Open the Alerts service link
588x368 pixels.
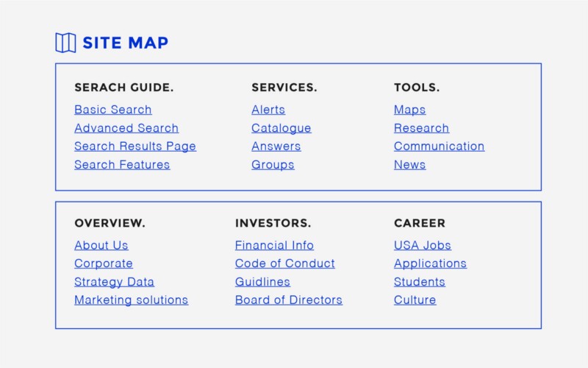268,110
